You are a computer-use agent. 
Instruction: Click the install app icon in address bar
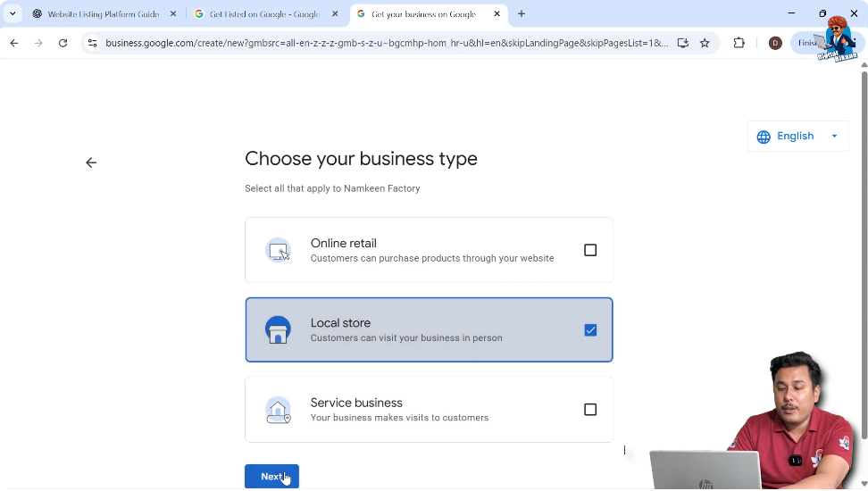682,43
